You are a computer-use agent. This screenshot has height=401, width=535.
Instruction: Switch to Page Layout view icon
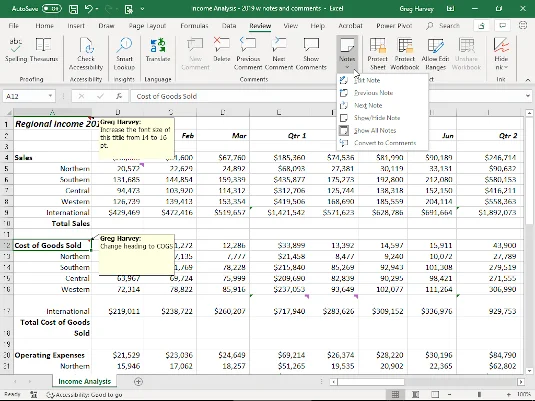coord(415,395)
